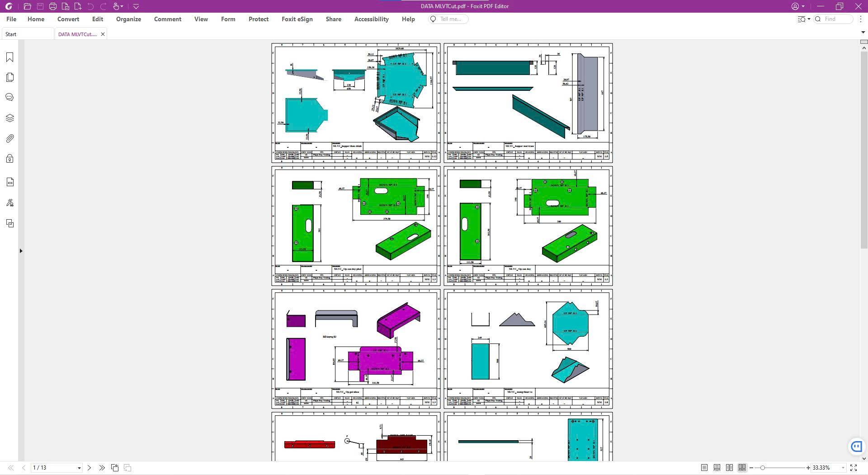This screenshot has width=868, height=475.
Task: Open the account profile menu
Action: [798, 6]
